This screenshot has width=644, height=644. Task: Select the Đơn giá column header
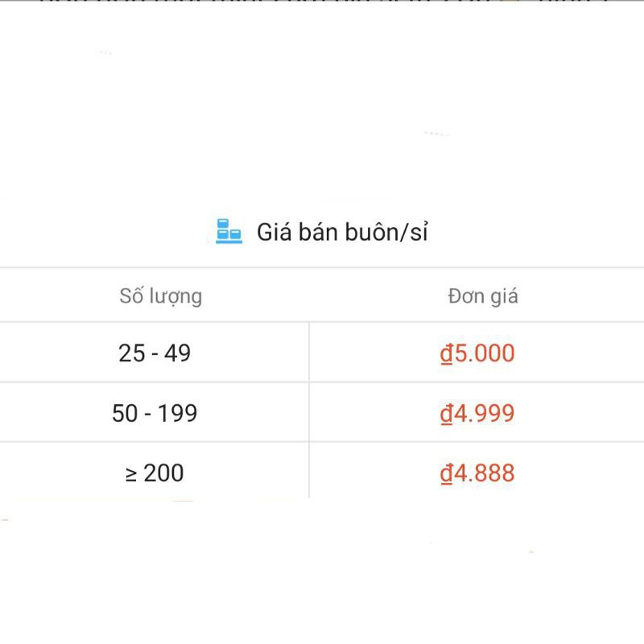point(485,295)
